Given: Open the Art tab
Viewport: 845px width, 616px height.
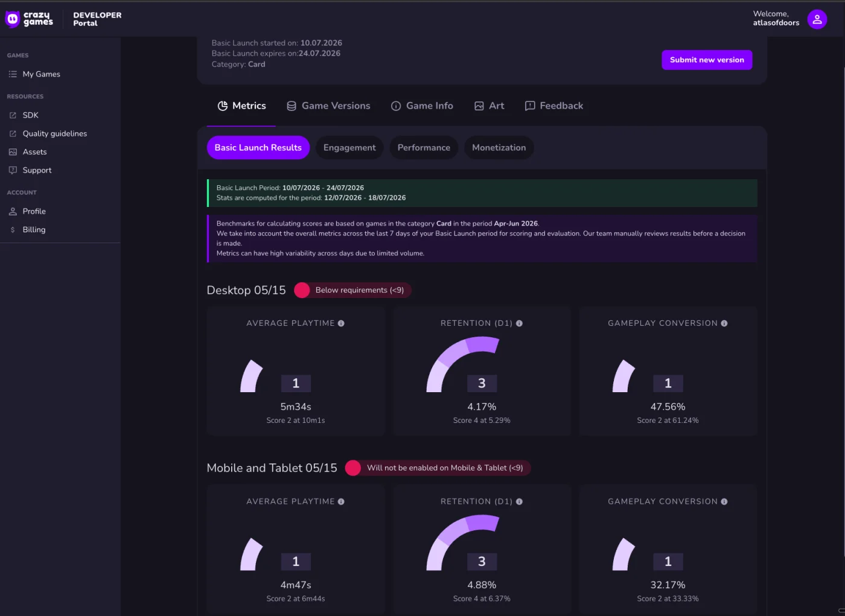Looking at the screenshot, I should [x=489, y=106].
